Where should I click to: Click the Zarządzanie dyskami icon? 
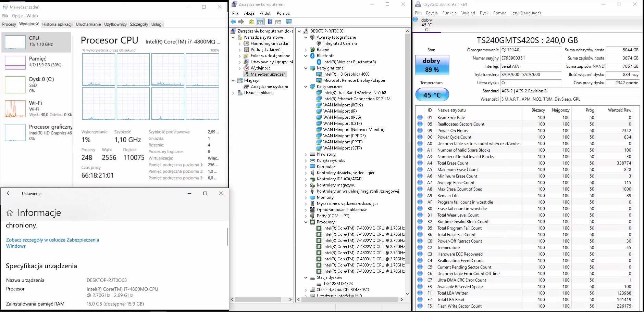pos(246,87)
